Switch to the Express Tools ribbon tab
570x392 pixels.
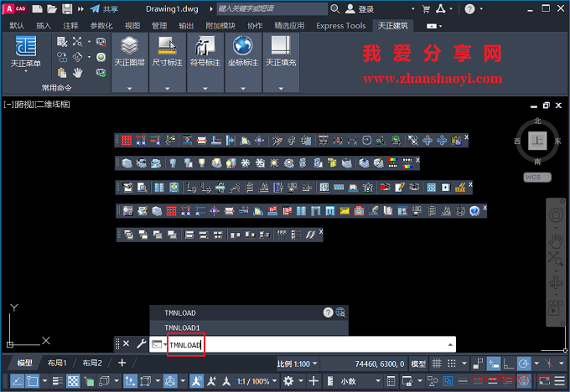(340, 25)
